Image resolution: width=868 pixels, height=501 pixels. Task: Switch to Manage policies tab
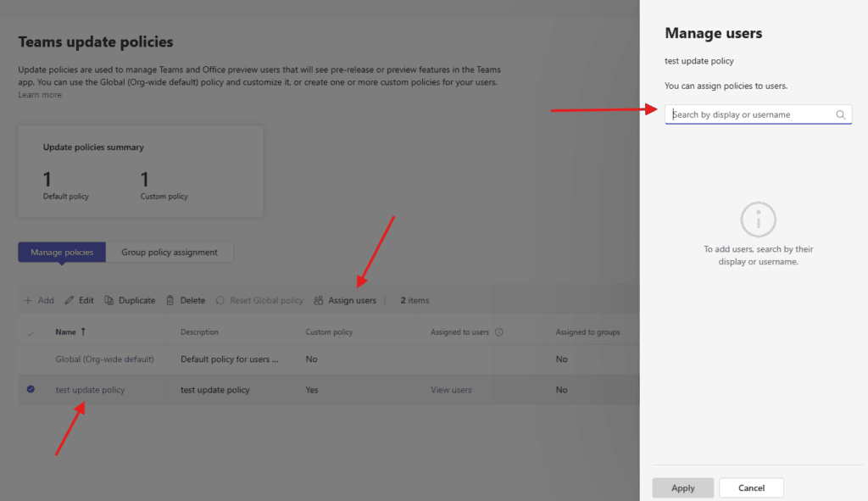coord(62,252)
